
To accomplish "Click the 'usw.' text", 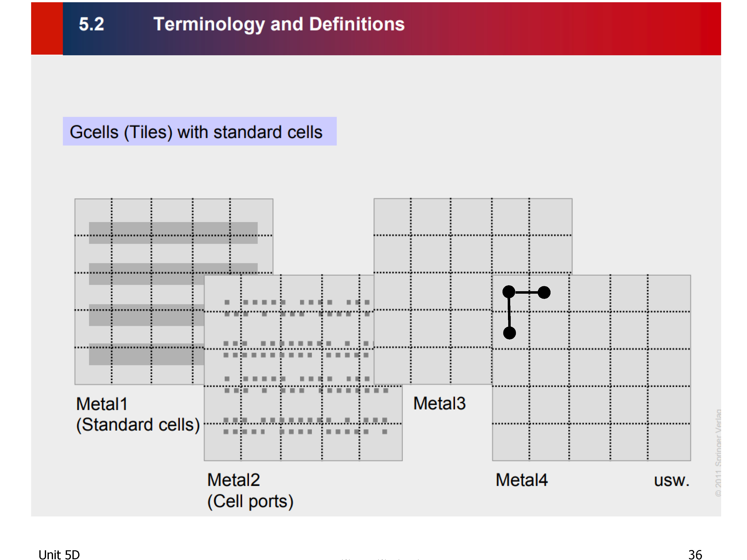I will pos(671,481).
